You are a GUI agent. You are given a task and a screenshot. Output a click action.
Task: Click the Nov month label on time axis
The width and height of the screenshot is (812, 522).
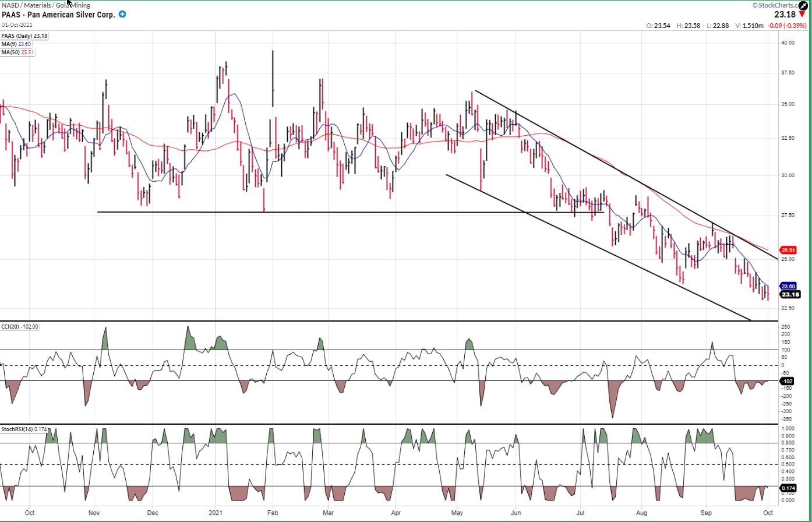pos(94,513)
